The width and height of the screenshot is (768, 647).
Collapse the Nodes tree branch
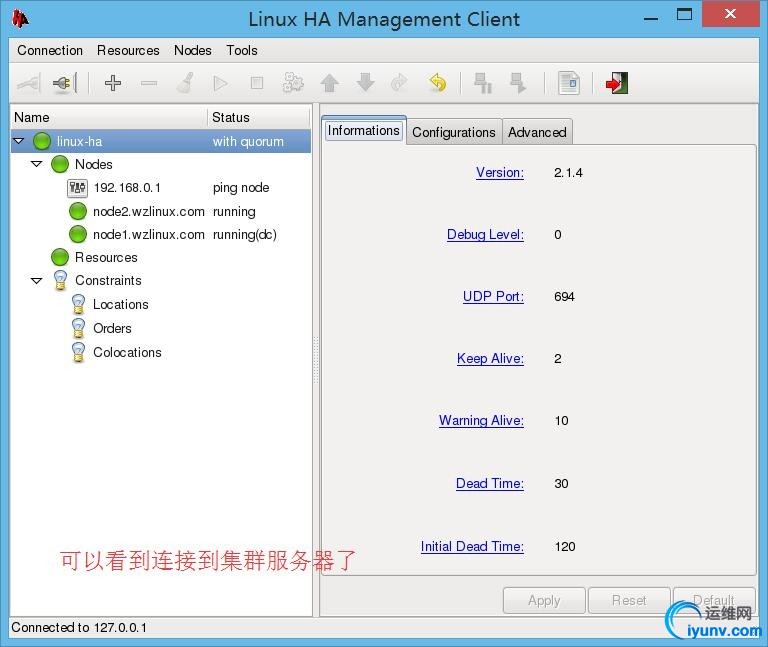click(x=36, y=164)
